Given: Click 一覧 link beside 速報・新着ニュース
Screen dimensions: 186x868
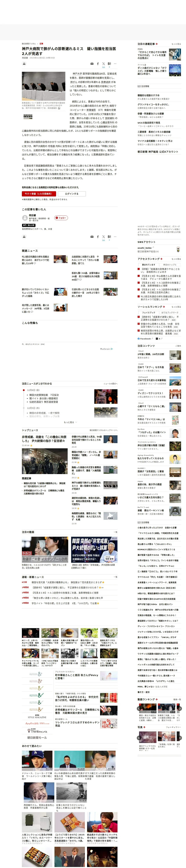Looking at the screenshot, I should click(x=115, y=577).
